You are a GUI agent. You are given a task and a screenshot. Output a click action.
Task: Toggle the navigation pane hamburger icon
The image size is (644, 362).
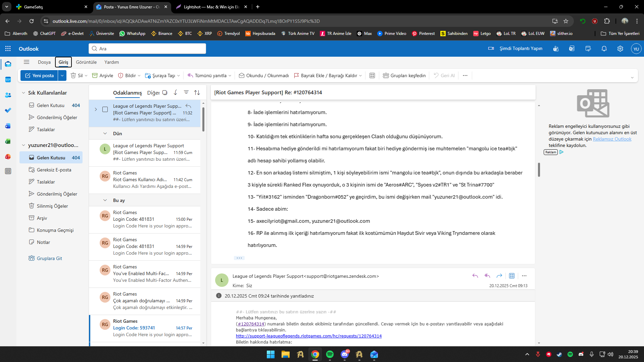pos(27,62)
